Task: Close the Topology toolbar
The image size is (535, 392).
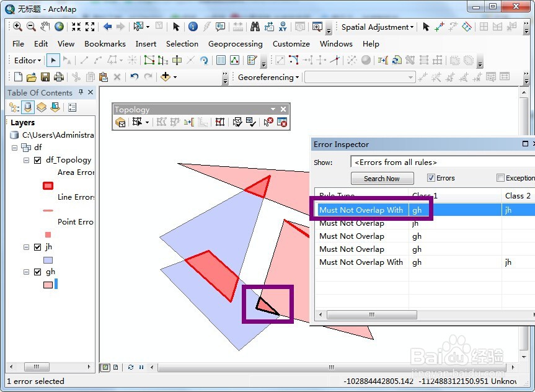Action: tap(283, 109)
